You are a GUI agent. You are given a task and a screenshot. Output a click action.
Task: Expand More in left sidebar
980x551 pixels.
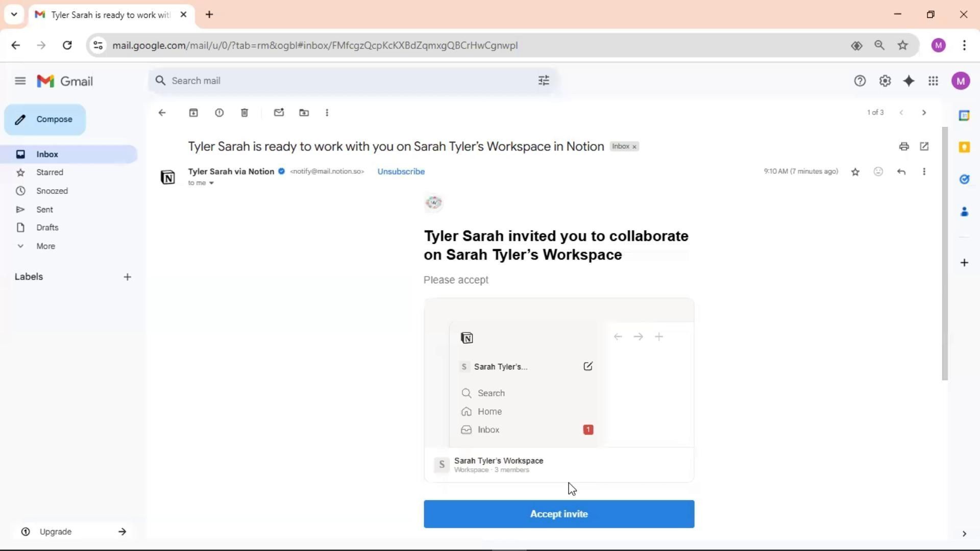pyautogui.click(x=45, y=246)
